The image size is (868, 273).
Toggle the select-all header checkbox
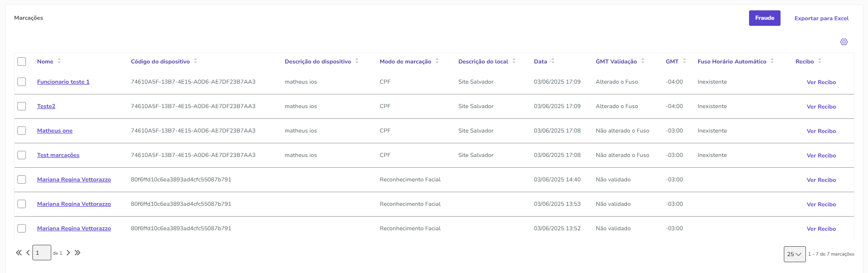(x=22, y=62)
